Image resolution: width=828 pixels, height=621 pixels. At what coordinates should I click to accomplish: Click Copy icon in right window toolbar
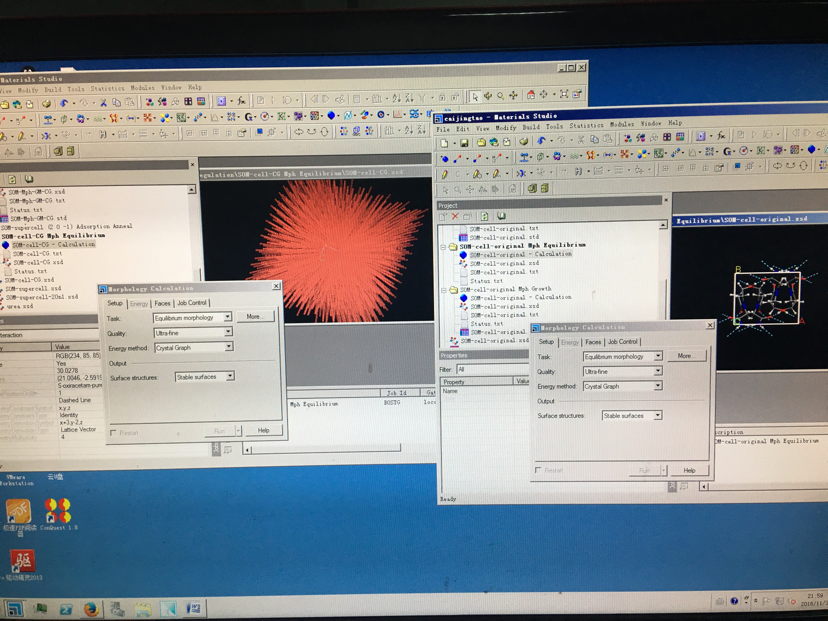(x=594, y=140)
